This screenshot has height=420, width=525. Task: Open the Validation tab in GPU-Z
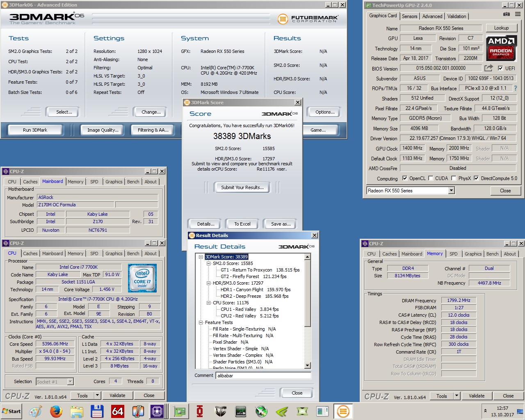(457, 16)
